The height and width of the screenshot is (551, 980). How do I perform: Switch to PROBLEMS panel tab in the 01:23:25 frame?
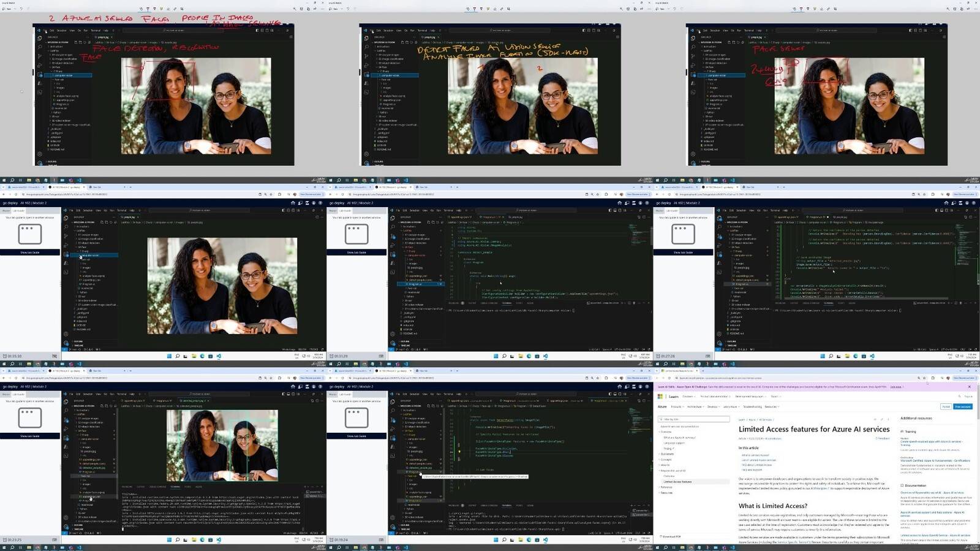pyautogui.click(x=127, y=487)
